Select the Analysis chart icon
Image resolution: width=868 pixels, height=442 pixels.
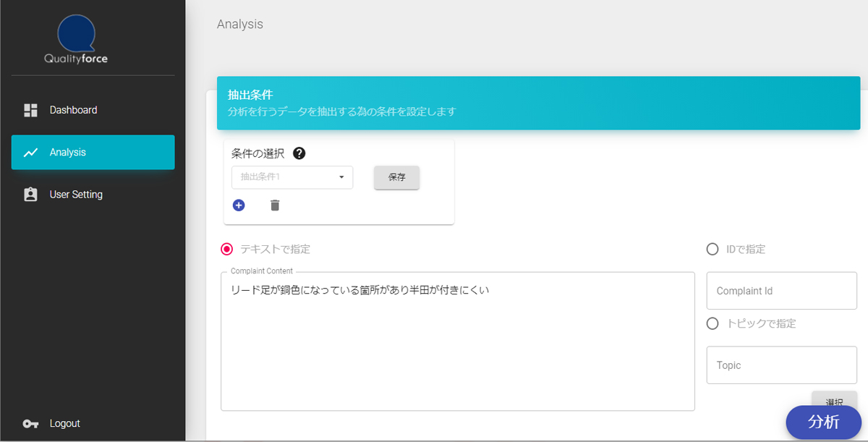[x=30, y=152]
